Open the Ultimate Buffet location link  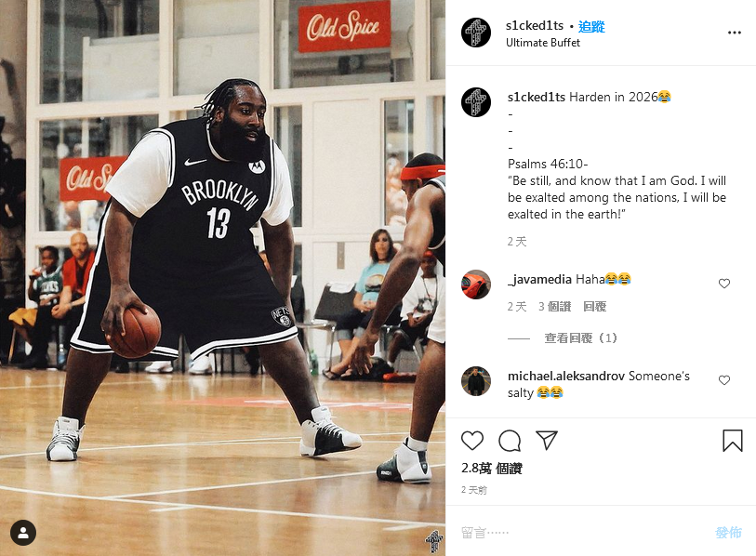click(543, 43)
